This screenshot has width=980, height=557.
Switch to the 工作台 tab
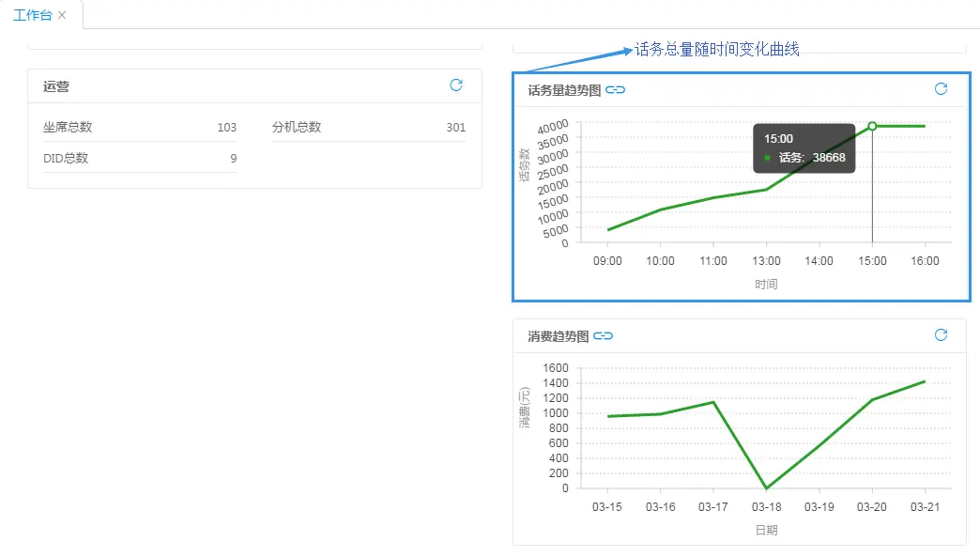click(x=33, y=15)
